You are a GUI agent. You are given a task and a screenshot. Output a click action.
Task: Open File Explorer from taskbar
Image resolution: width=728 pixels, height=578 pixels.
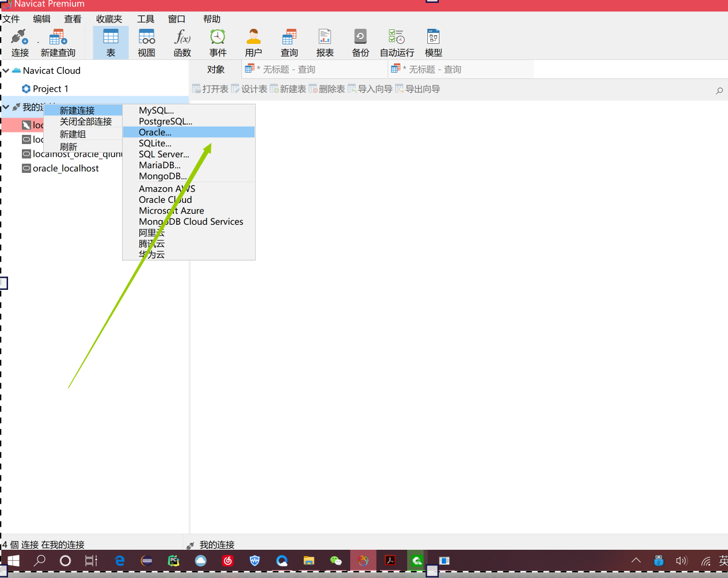coord(309,560)
